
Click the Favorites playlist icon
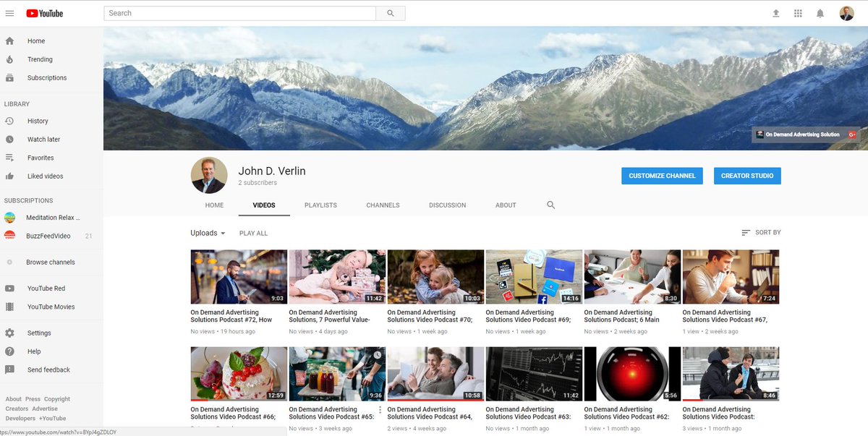click(x=9, y=158)
